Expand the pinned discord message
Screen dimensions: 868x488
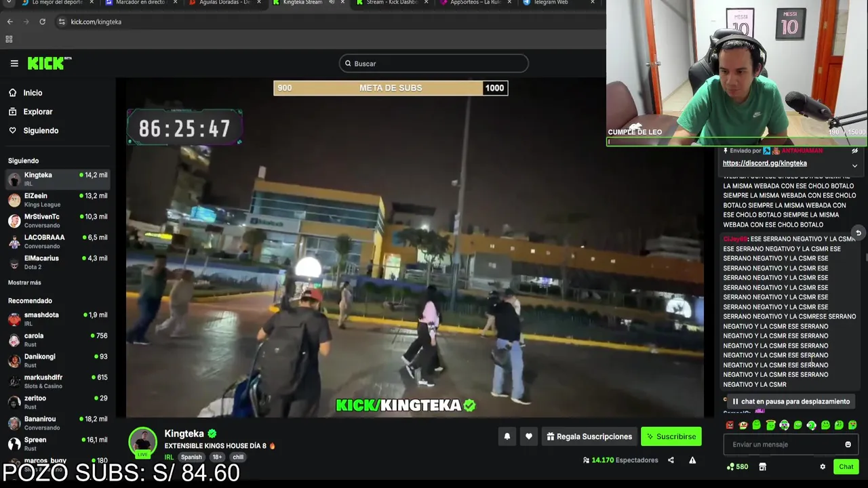click(854, 165)
